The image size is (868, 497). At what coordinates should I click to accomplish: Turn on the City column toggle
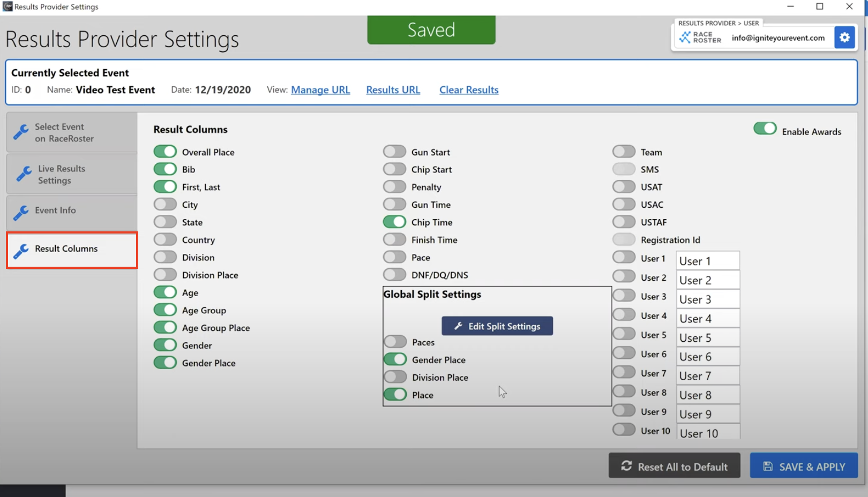165,205
